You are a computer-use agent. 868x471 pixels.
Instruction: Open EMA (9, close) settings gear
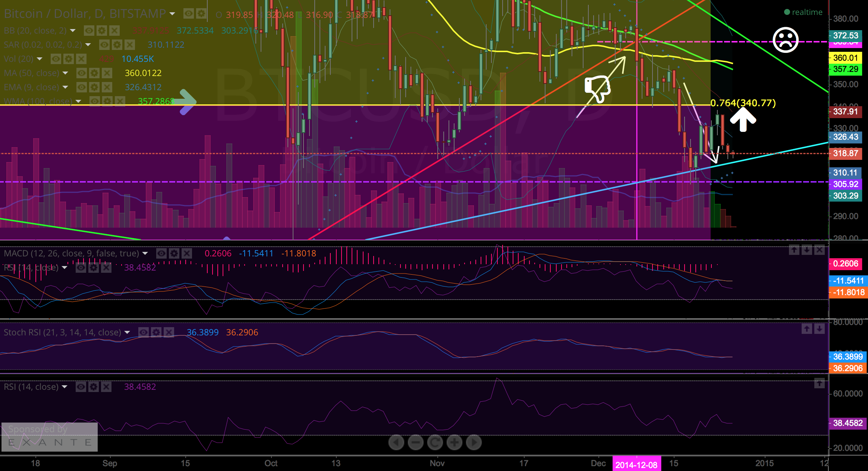(x=94, y=87)
